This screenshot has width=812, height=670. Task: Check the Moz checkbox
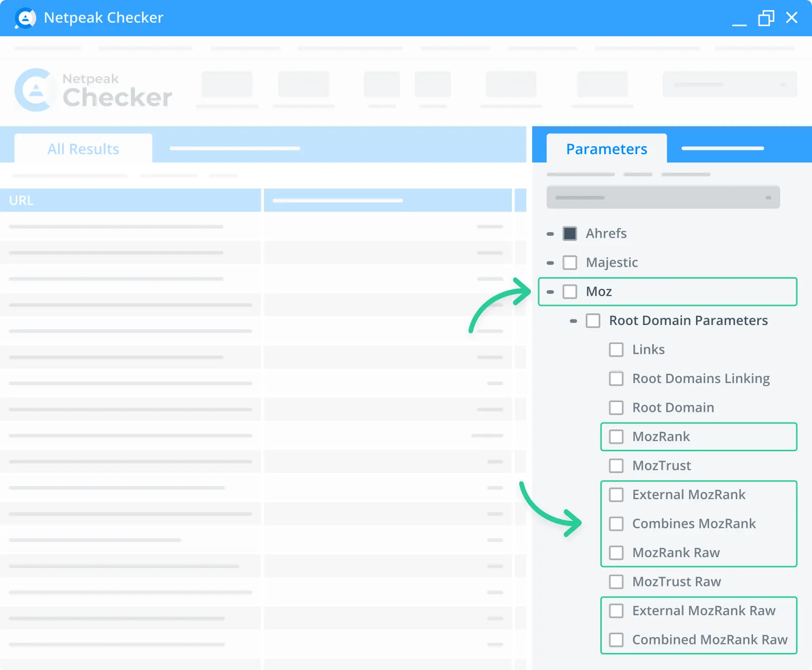[x=570, y=292]
